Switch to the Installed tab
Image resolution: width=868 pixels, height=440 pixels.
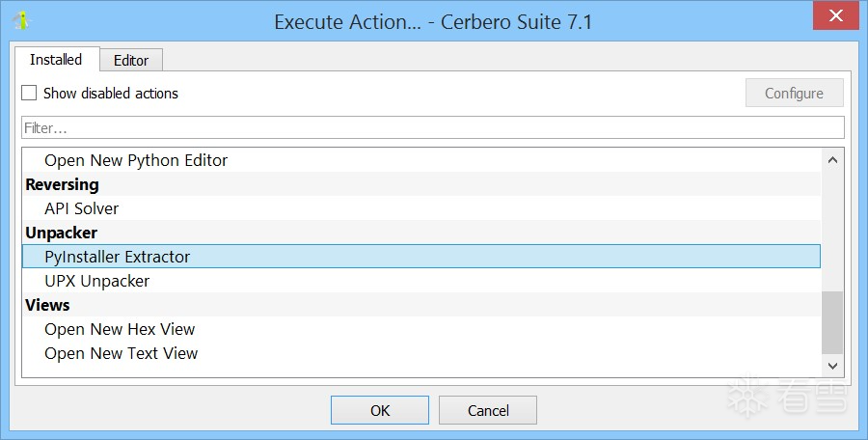tap(56, 60)
